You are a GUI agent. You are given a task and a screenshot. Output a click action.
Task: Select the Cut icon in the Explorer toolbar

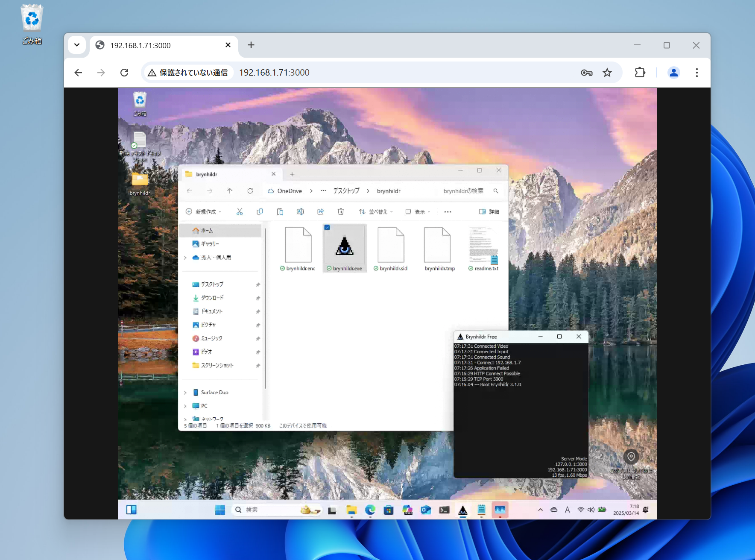coord(240,211)
